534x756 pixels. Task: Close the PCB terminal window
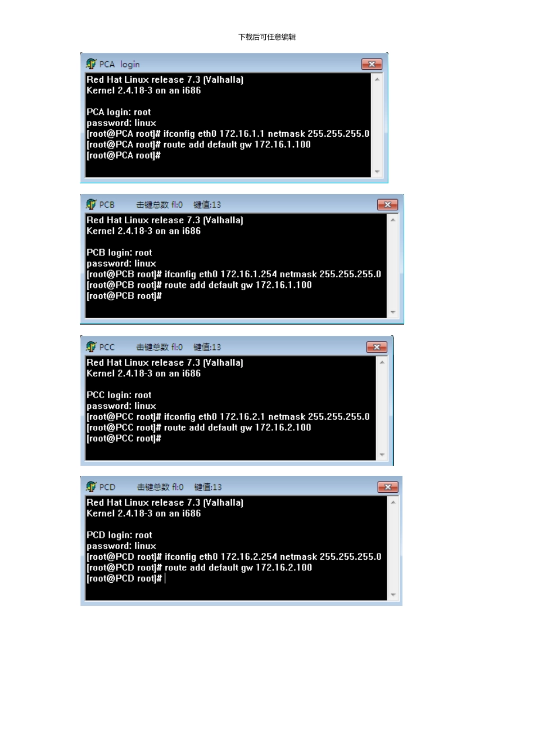pyautogui.click(x=387, y=205)
